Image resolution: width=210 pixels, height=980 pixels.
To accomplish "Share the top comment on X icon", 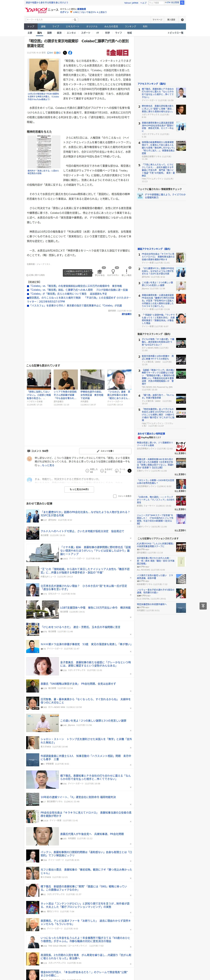I will point(130,471).
